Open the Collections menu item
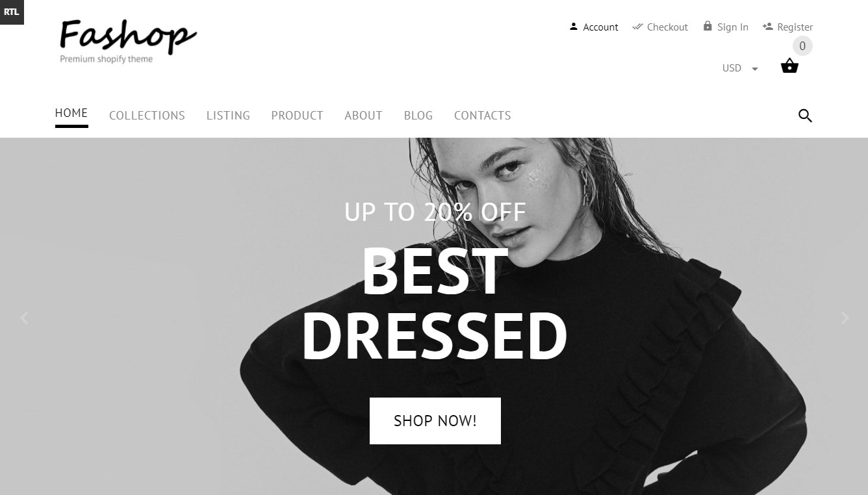Viewport: 868px width, 495px height. [147, 116]
